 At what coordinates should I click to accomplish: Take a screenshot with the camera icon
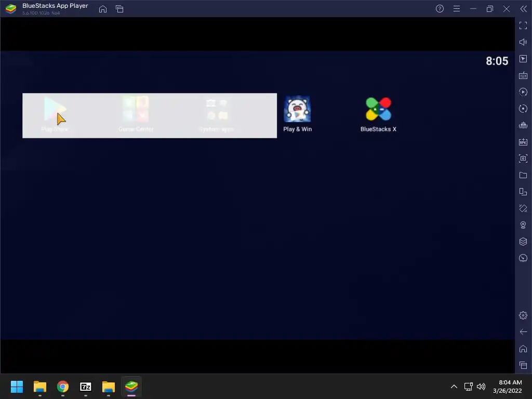[x=523, y=158]
